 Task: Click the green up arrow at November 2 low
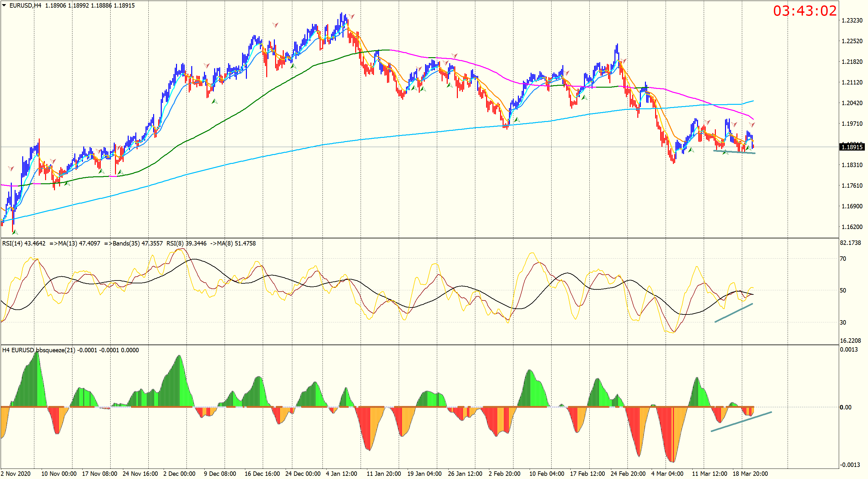pyautogui.click(x=15, y=232)
